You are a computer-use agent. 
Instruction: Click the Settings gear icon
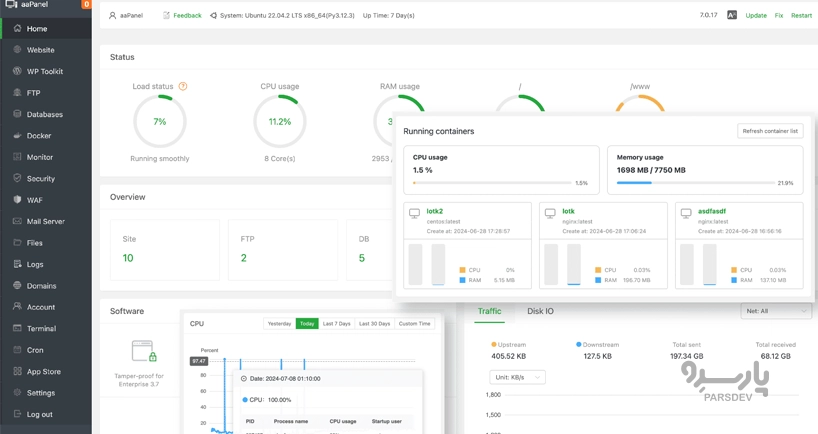(x=17, y=393)
